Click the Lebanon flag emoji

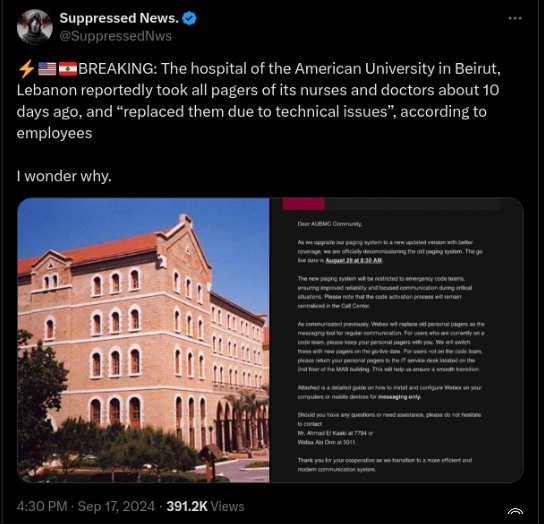pyautogui.click(x=68, y=69)
